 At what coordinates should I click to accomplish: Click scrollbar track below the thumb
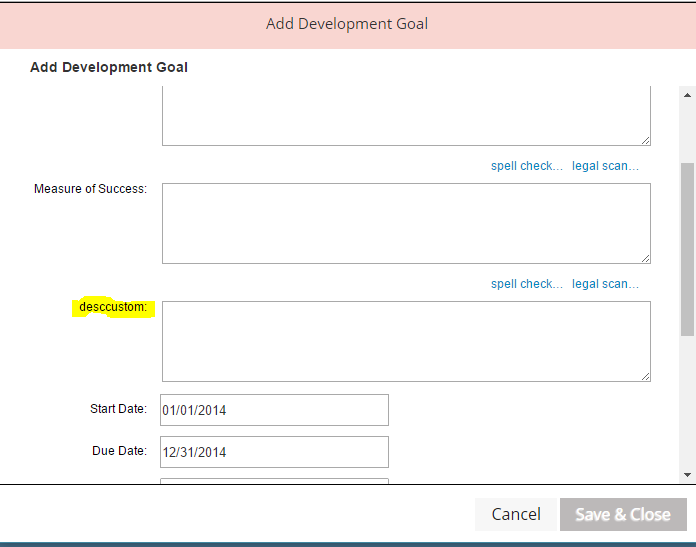click(x=687, y=402)
